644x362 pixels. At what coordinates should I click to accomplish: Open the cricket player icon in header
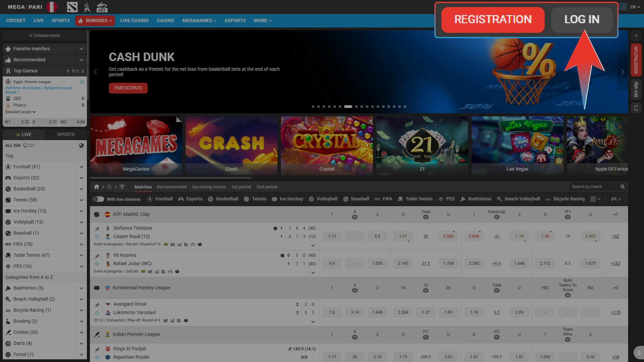87,7
